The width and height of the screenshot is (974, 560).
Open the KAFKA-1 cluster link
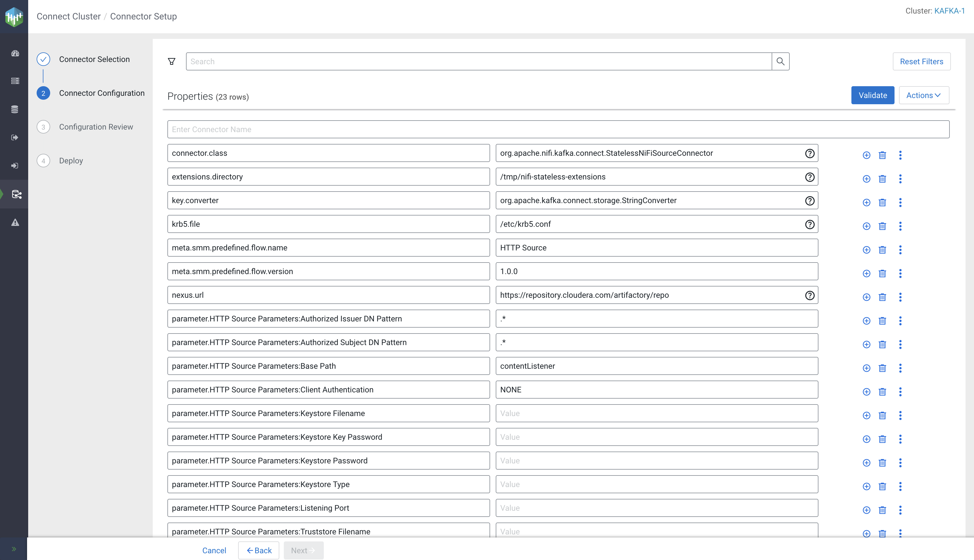click(949, 11)
